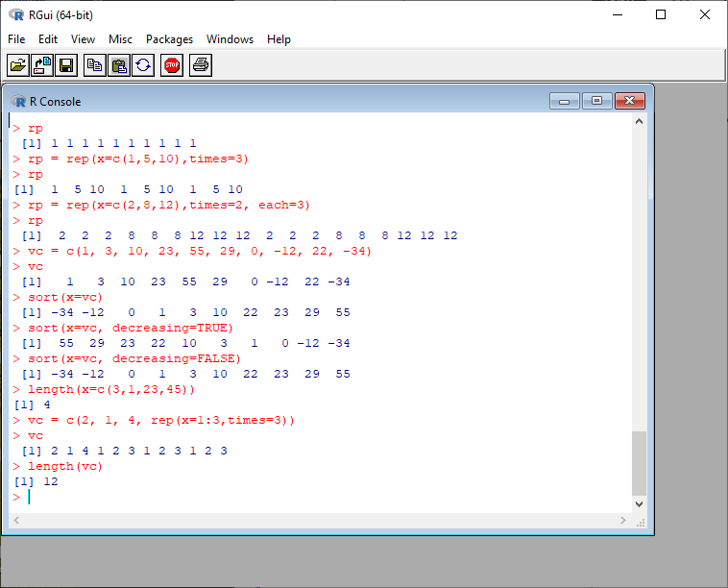Click the 'sort(x=vc, decreasing=TRUE)' line
Image resolution: width=728 pixels, height=588 pixels.
(x=131, y=328)
